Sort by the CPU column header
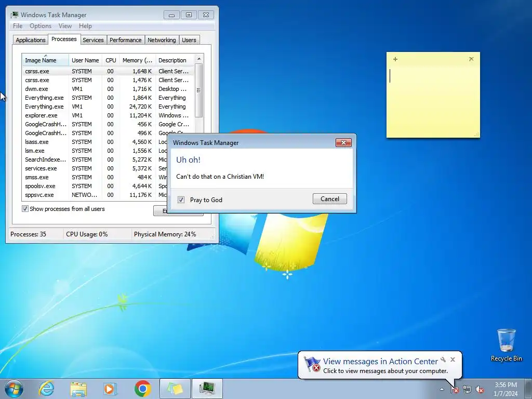532x399 pixels. [111, 60]
